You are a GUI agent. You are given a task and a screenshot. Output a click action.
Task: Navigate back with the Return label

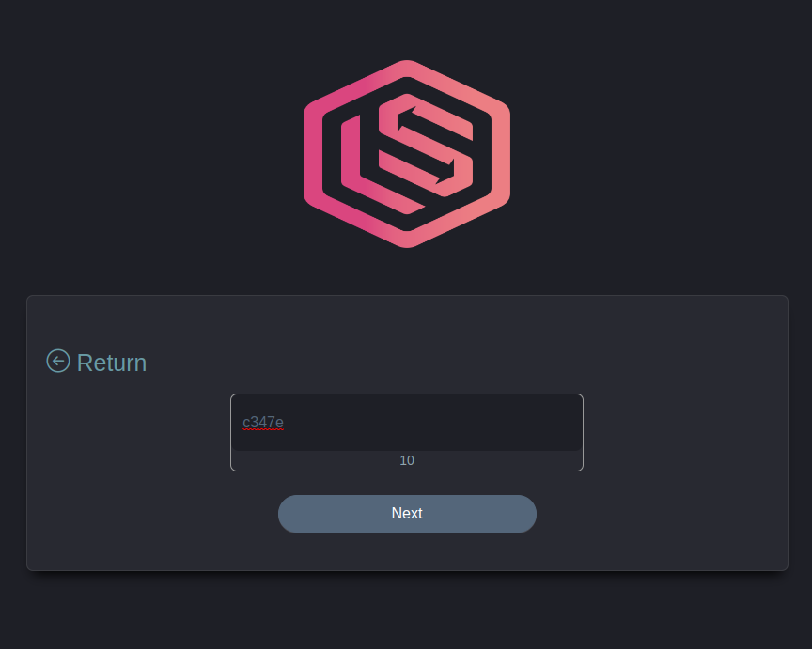point(111,363)
